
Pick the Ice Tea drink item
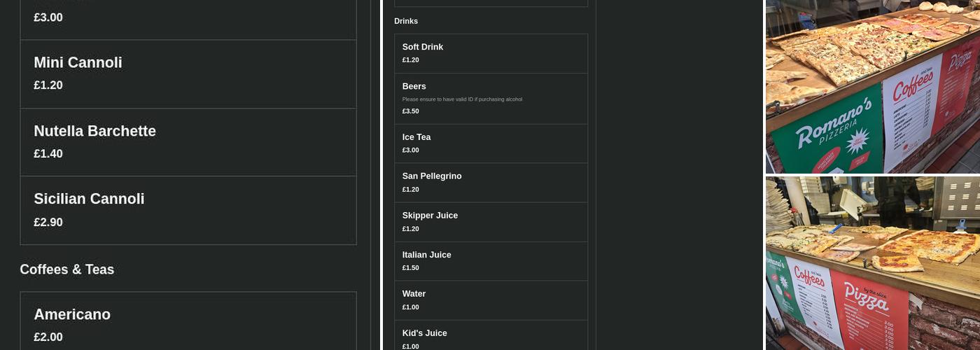[491, 143]
